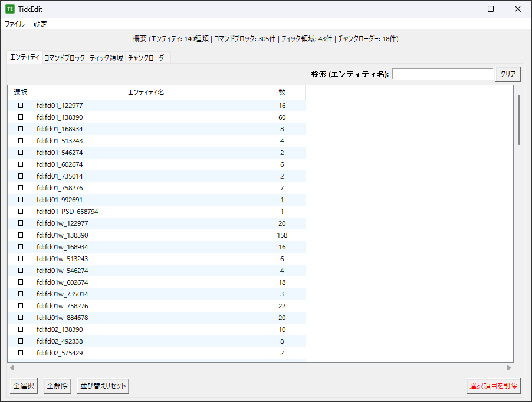The width and height of the screenshot is (532, 402).
Task: Click the red 選択項目を削除 button
Action: tap(493, 386)
